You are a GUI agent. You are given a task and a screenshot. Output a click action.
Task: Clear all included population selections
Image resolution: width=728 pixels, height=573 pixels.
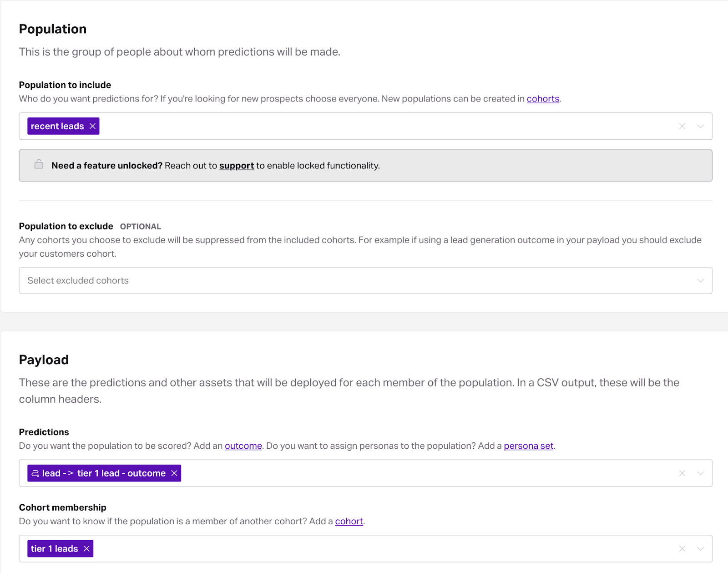coord(682,126)
